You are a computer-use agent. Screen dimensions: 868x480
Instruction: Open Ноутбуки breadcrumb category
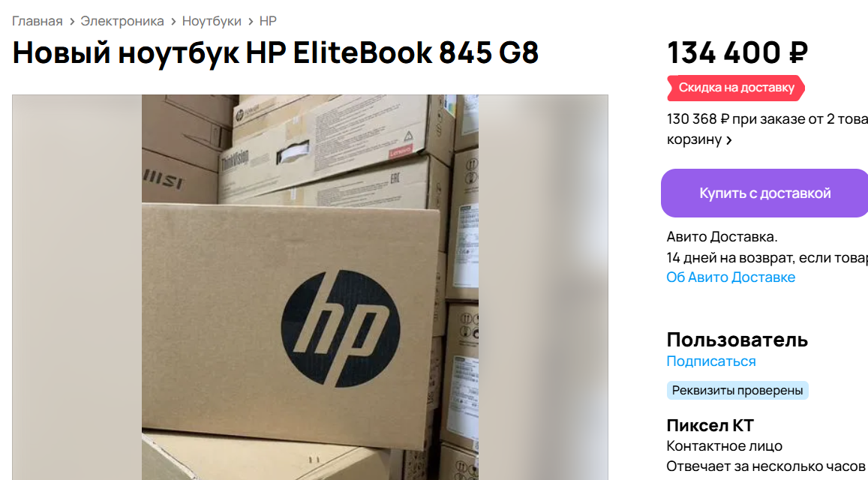pos(212,21)
